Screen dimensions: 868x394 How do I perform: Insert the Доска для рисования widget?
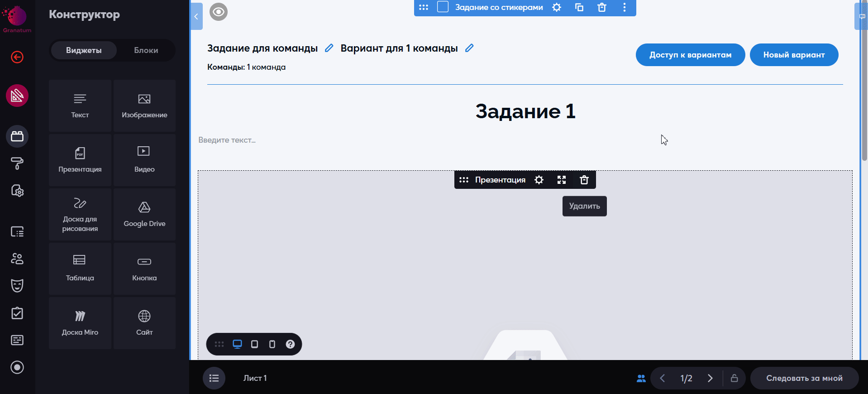80,214
